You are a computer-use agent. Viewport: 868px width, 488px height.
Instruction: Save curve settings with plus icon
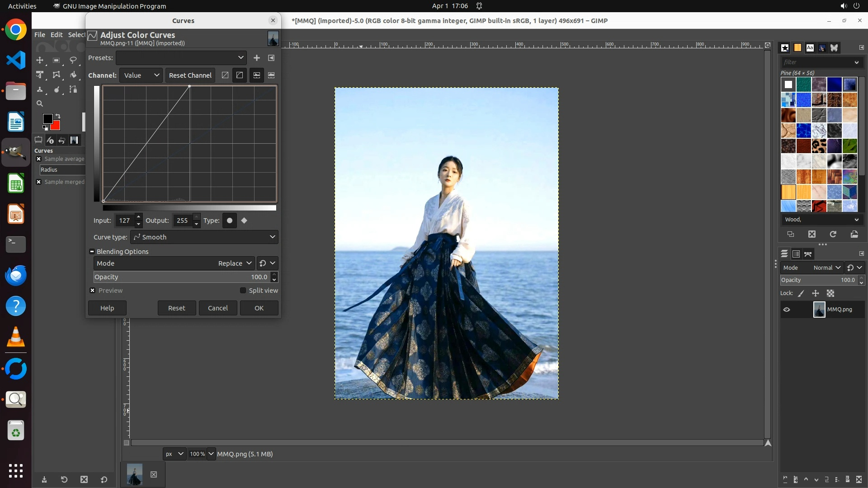click(x=257, y=58)
